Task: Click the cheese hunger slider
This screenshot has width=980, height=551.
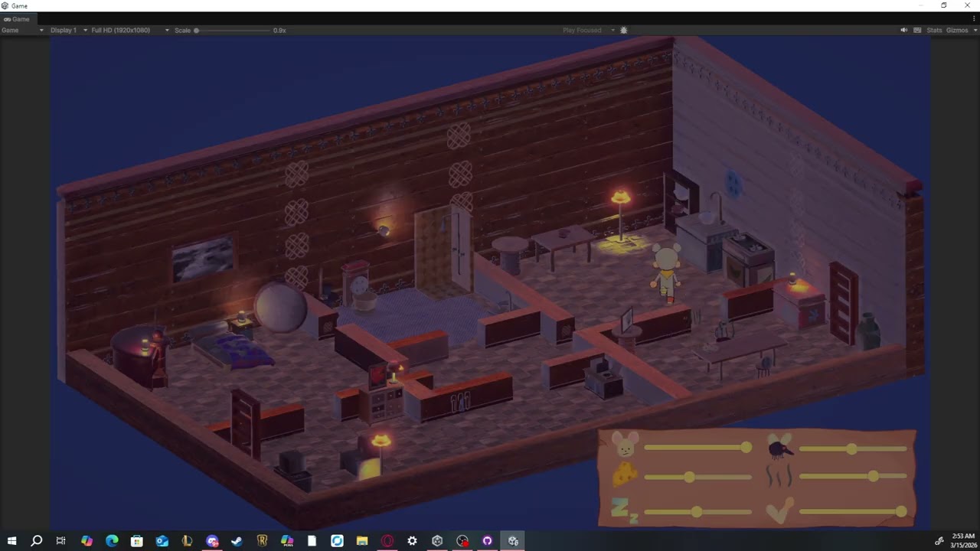Action: point(698,477)
